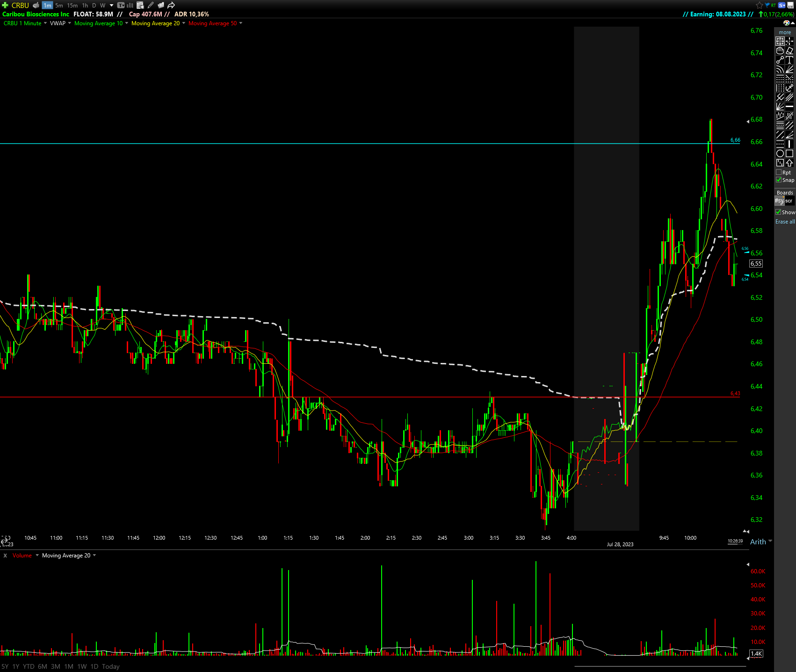Image resolution: width=796 pixels, height=672 pixels.
Task: Open the color palette icon
Action: pos(787,23)
